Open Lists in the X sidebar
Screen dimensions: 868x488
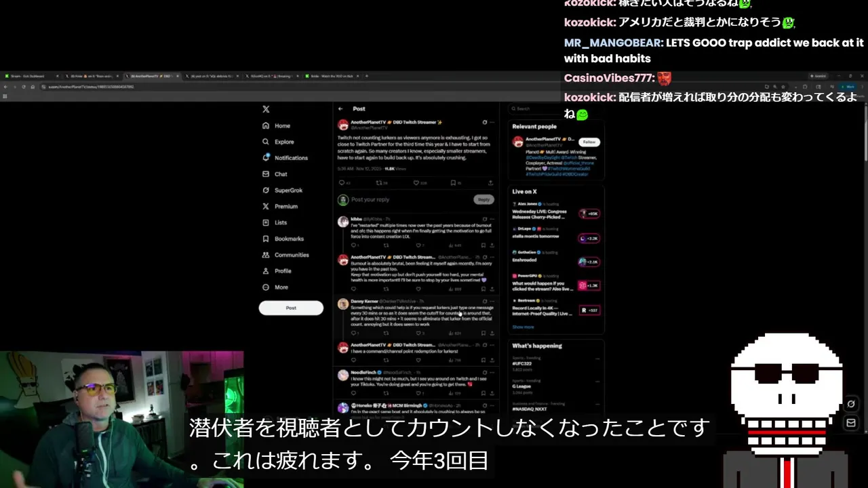coord(275,222)
